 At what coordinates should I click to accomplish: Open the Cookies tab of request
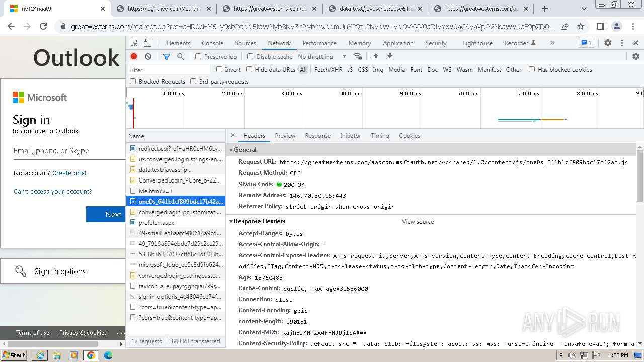pos(410,136)
